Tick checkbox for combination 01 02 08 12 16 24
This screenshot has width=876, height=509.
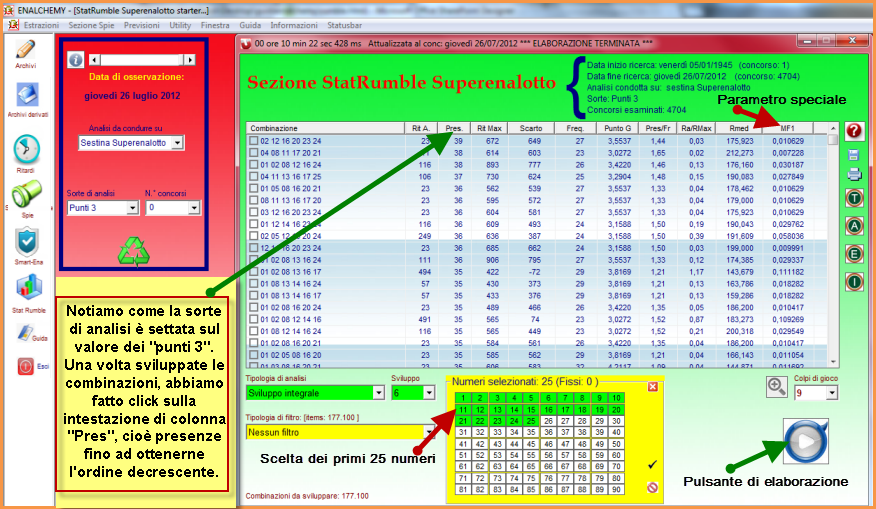pos(254,165)
